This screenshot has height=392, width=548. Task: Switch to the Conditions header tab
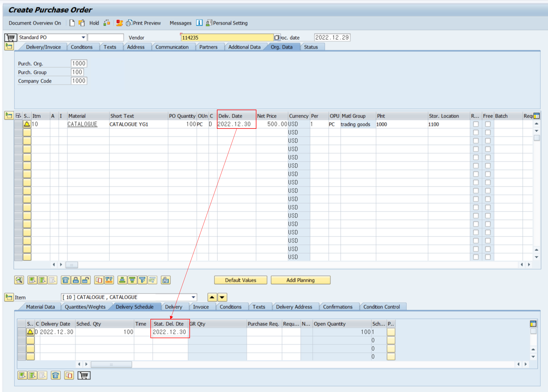(81, 47)
